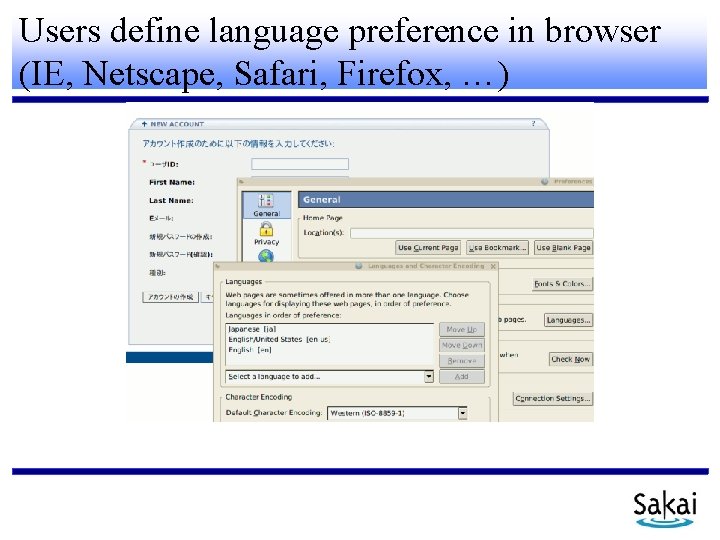Open the Languages button in Preferences
Image resolution: width=720 pixels, height=540 pixels.
pos(568,320)
